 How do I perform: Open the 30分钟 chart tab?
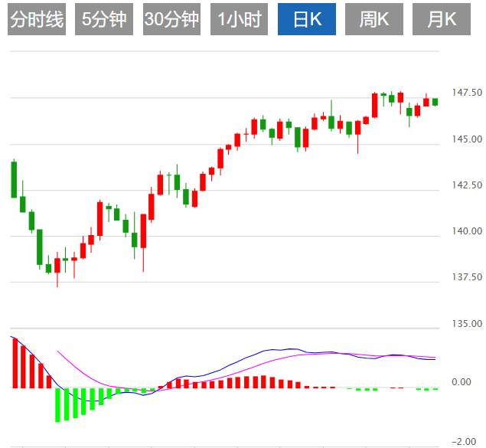(171, 20)
